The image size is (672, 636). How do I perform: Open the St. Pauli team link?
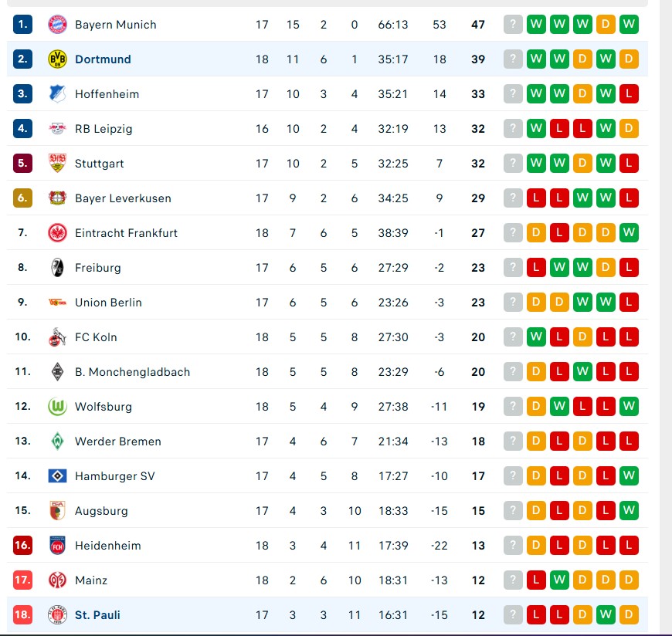[x=97, y=615]
